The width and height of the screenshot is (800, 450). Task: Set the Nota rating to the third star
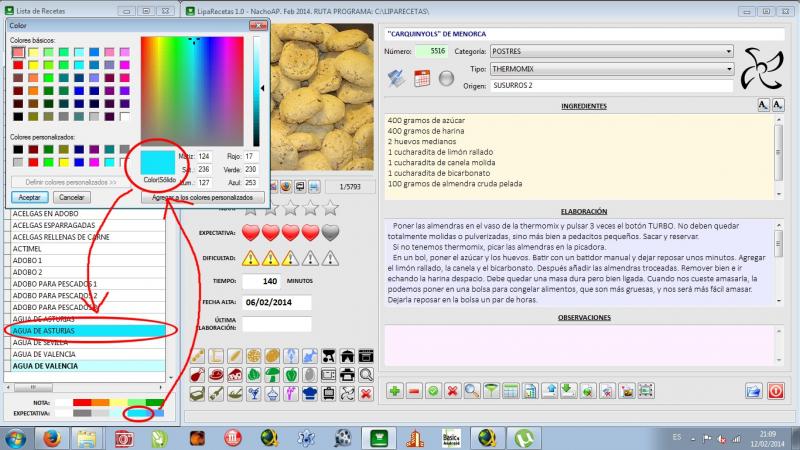291,208
